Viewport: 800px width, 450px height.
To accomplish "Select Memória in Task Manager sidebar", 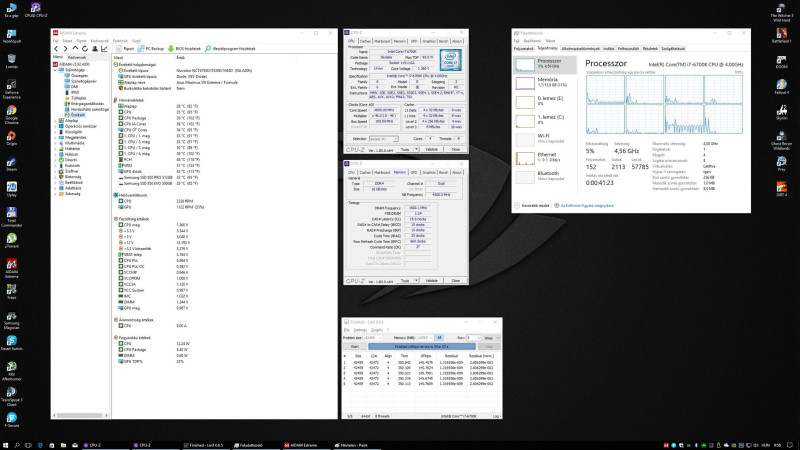I will 545,83.
